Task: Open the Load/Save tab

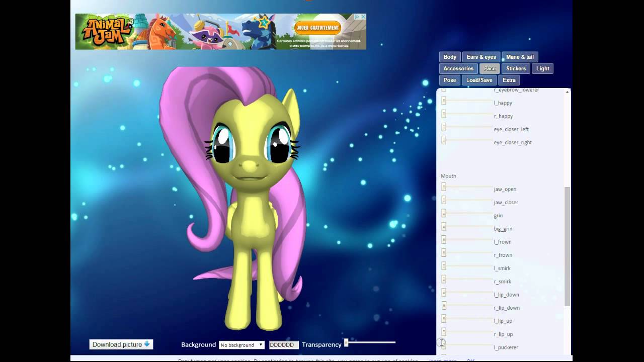Action: point(479,80)
